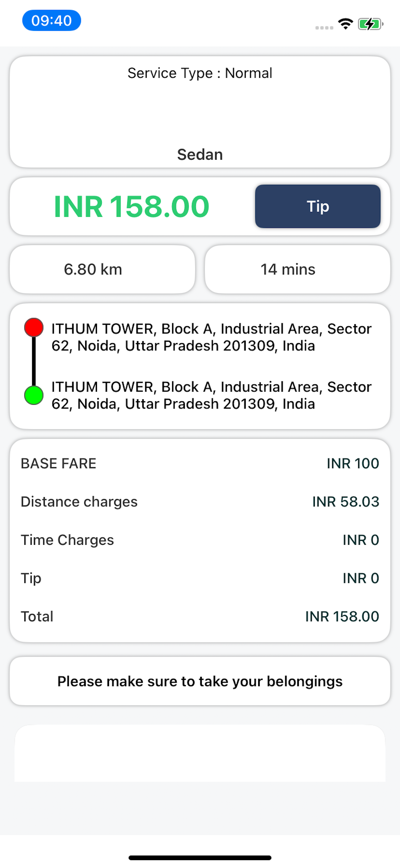Image resolution: width=400 pixels, height=868 pixels.
Task: Select the red pickup location marker
Action: coord(34,327)
